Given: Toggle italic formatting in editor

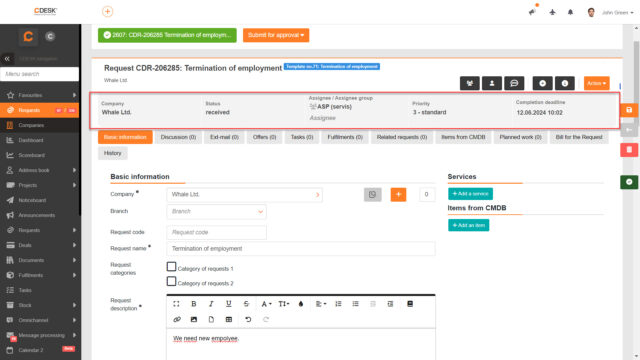Looking at the screenshot, I should (x=211, y=304).
